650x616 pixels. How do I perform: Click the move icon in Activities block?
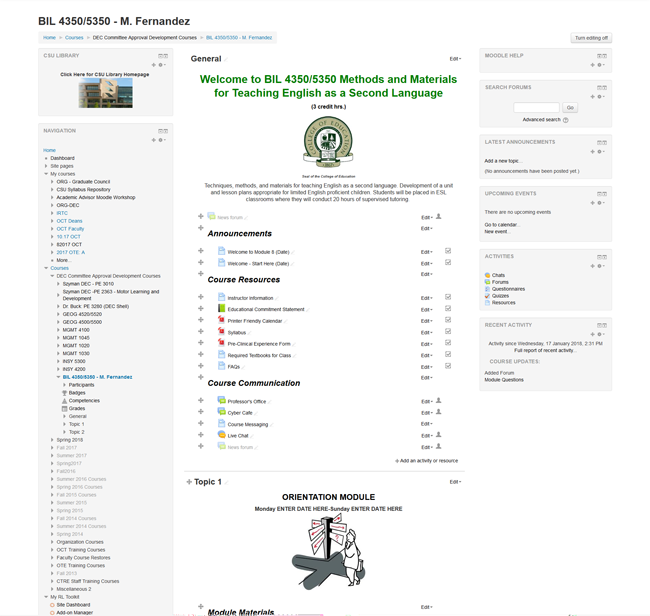tap(592, 266)
